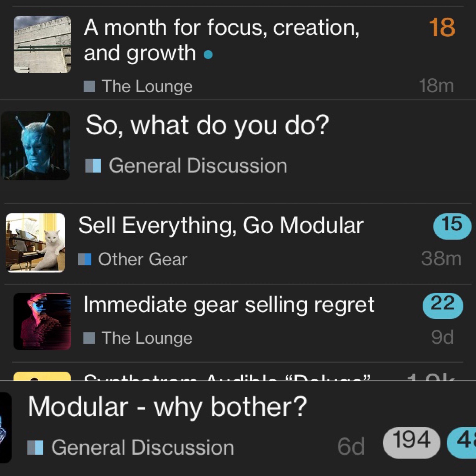Image resolution: width=476 pixels, height=476 pixels.
Task: Click the 38m activity timestamp
Action: coord(441,259)
